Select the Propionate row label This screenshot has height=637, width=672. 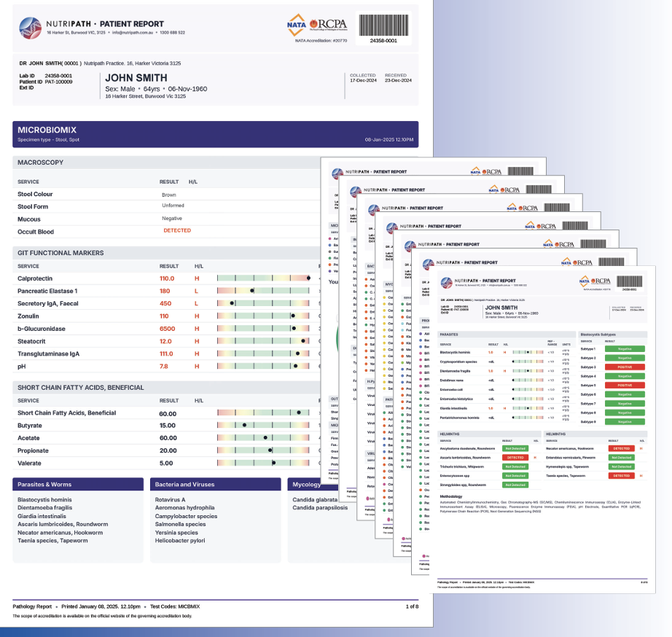coord(33,450)
